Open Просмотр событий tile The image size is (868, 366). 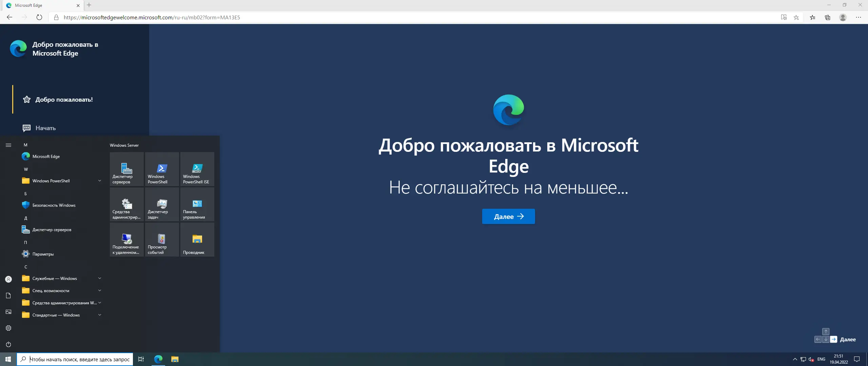click(x=161, y=240)
